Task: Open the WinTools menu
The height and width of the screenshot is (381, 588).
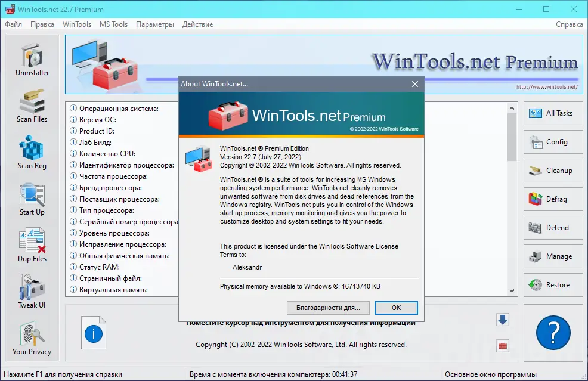Action: 77,24
